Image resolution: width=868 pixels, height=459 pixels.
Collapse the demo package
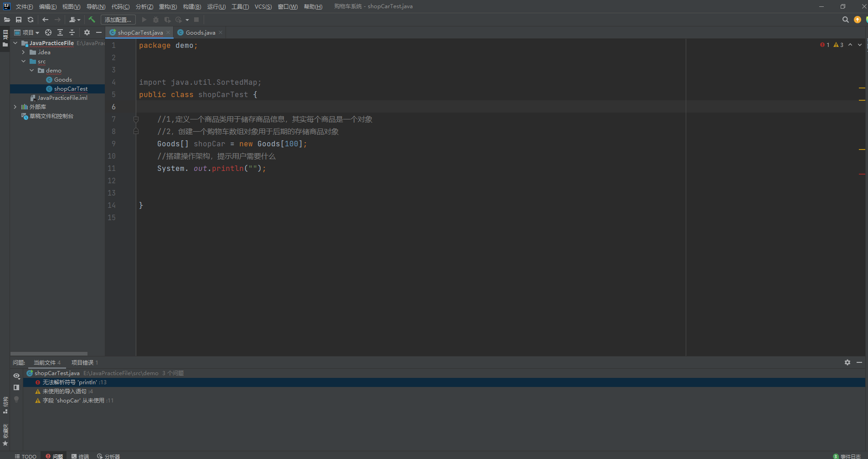[x=32, y=71]
